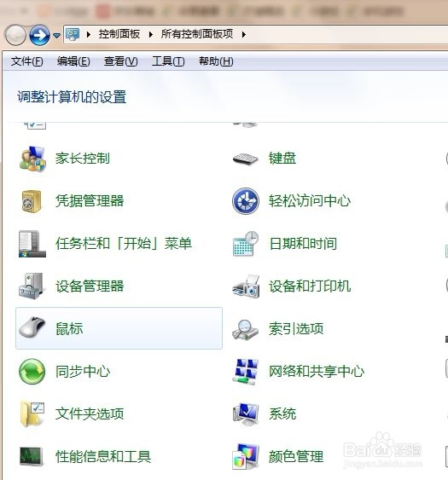Open the 帮助(H) menu

tap(217, 61)
